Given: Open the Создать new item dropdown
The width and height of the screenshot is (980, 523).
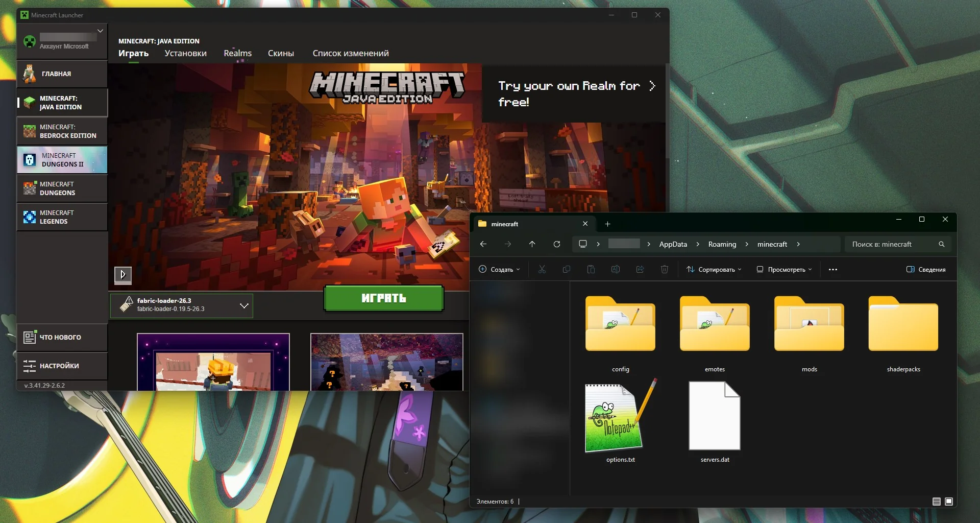Looking at the screenshot, I should coord(499,269).
